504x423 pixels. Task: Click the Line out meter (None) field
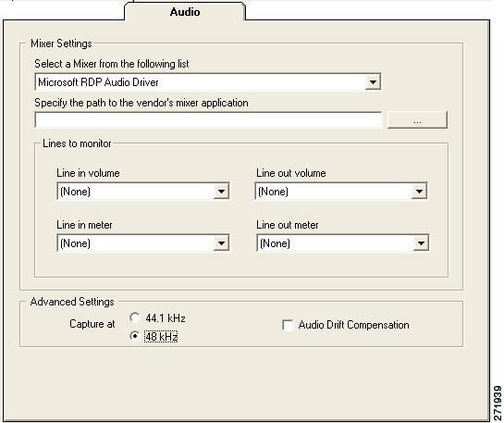click(343, 243)
